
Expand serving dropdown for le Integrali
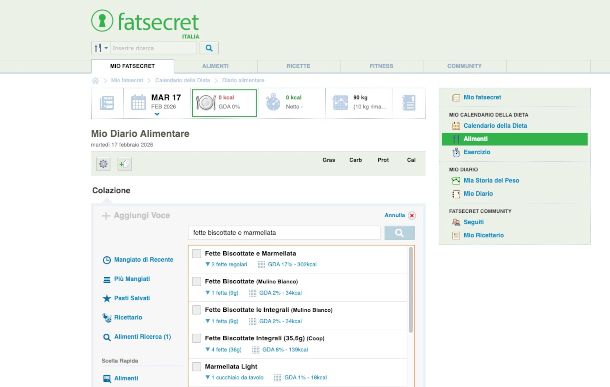pos(222,321)
